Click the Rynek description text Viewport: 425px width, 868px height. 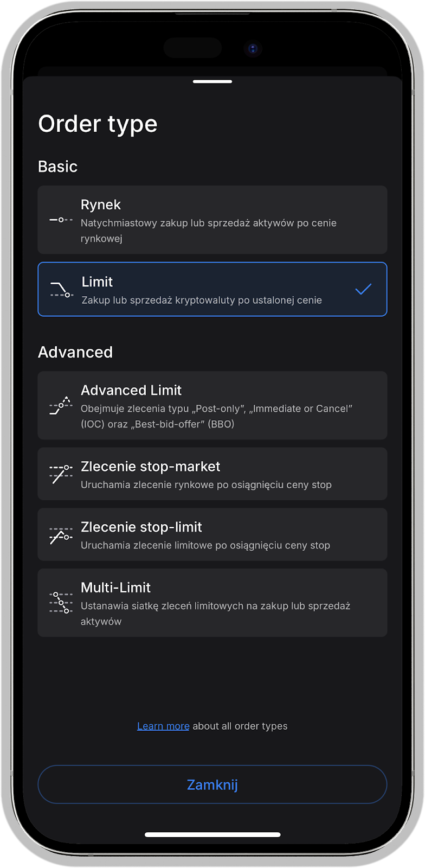[x=209, y=231]
